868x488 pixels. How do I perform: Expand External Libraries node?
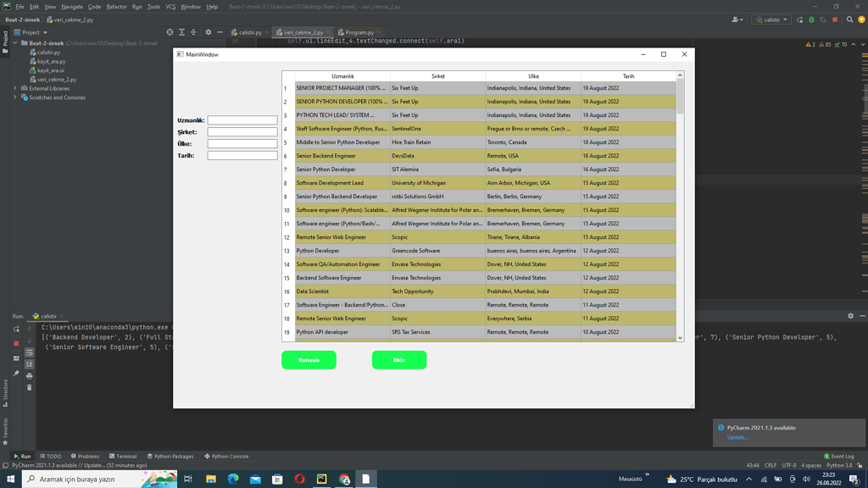click(15, 88)
